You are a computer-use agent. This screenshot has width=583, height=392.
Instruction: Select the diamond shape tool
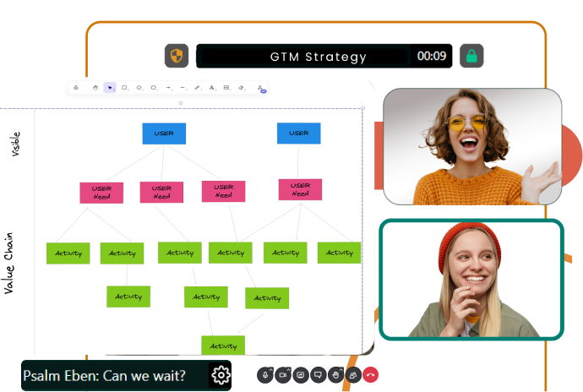coord(139,88)
